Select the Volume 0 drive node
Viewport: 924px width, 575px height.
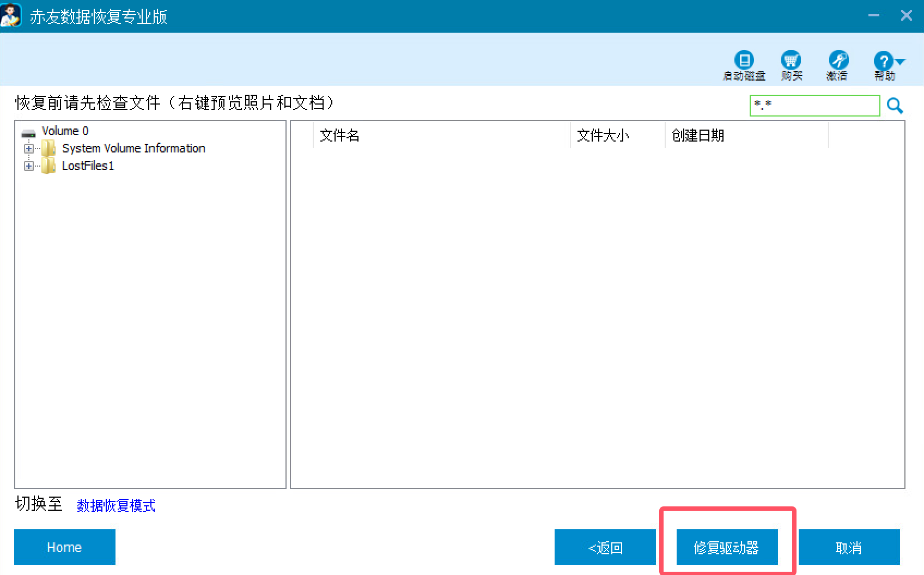[65, 131]
